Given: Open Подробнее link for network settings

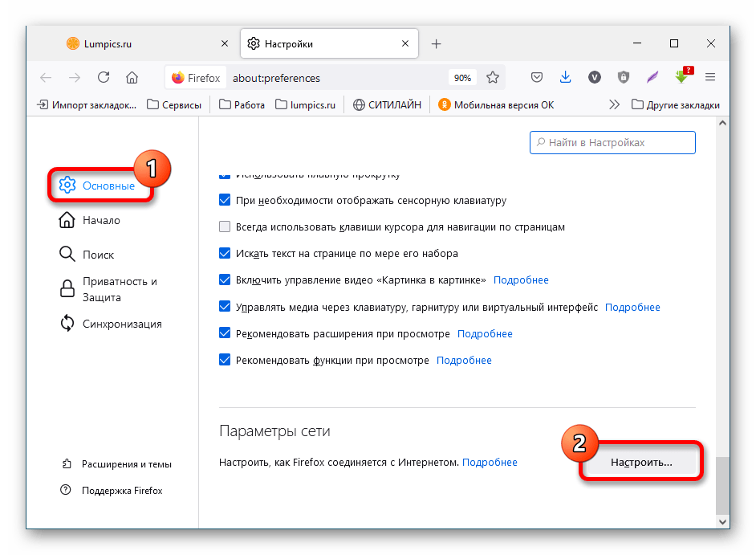Looking at the screenshot, I should coord(490,463).
